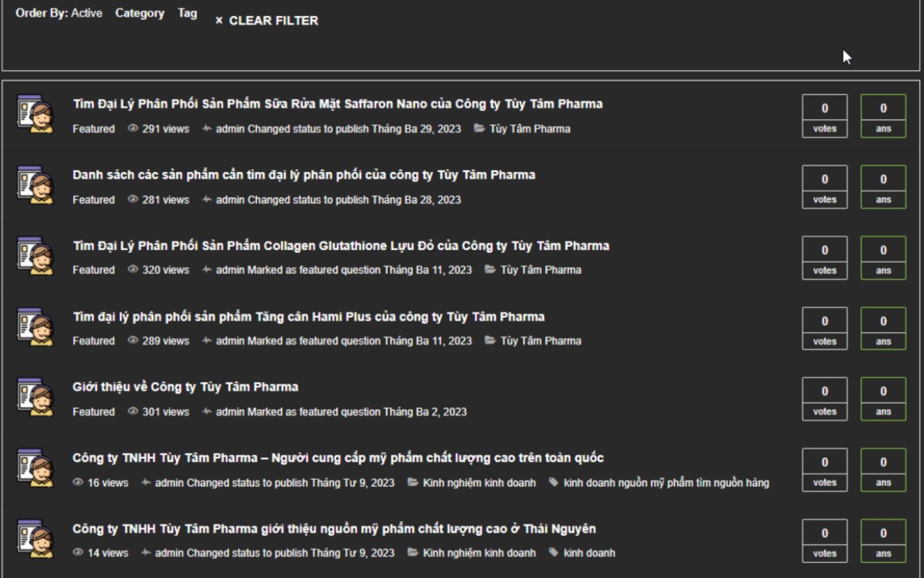This screenshot has width=924, height=578.
Task: Open the Order By Active dropdown
Action: point(86,13)
